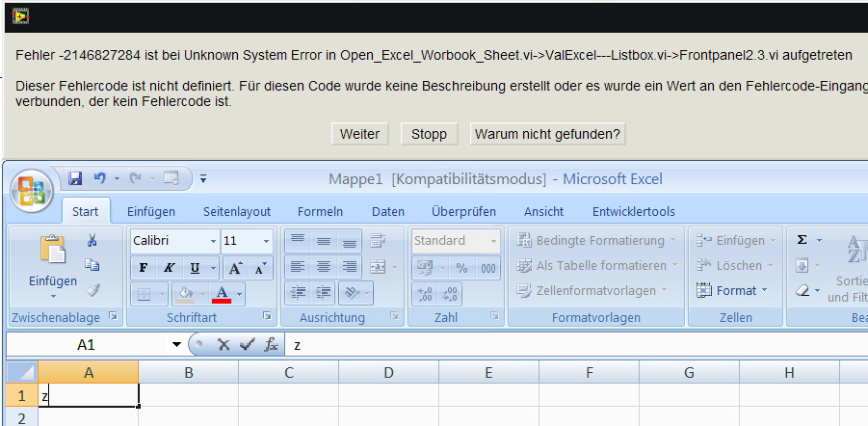Toggle underline formatting (U)
Image resolution: width=868 pixels, height=426 pixels.
coord(195,269)
